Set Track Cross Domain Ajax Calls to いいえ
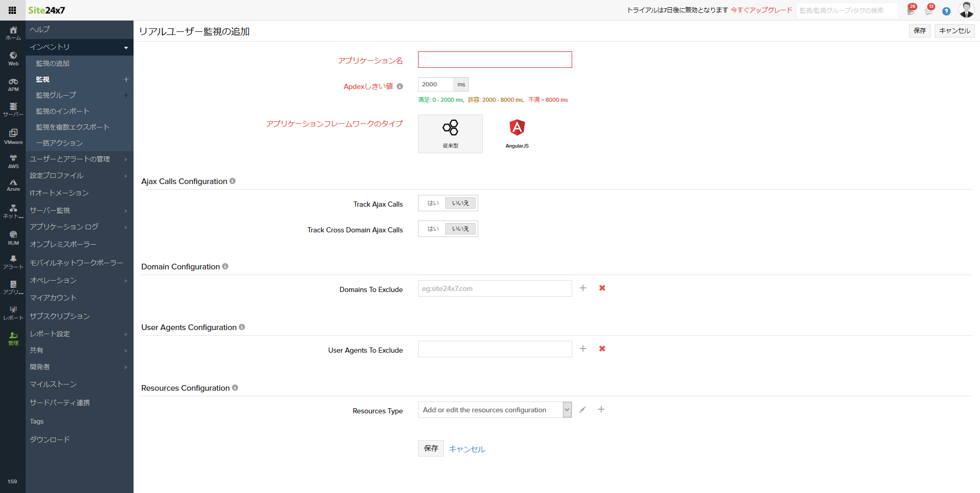 coord(460,229)
